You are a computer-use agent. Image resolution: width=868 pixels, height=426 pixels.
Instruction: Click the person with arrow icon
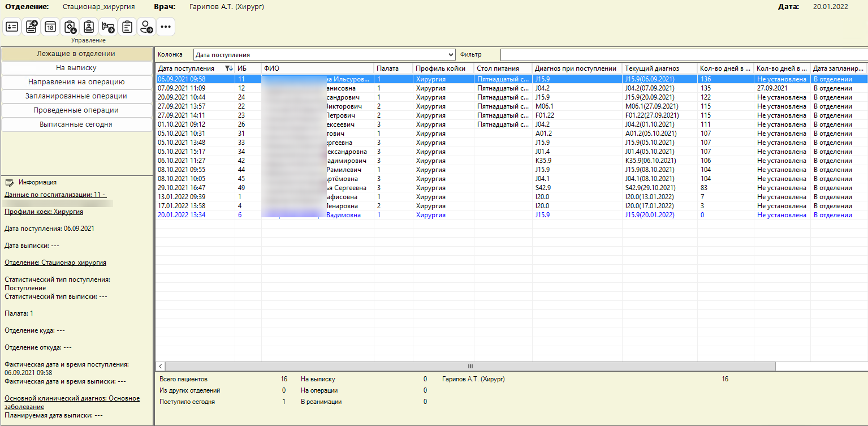point(146,27)
